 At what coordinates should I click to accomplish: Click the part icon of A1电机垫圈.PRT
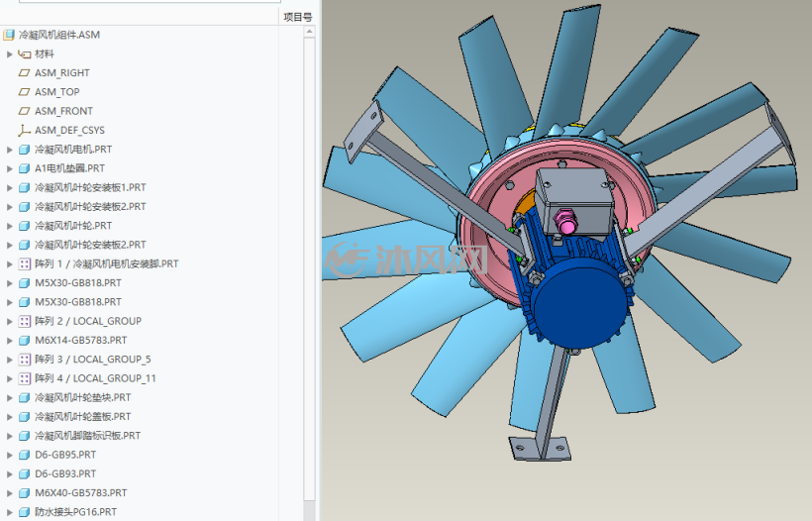click(25, 168)
